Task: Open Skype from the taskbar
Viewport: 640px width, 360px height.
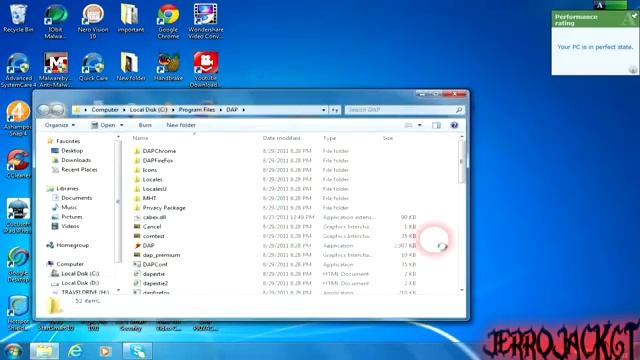Action: tap(137, 351)
